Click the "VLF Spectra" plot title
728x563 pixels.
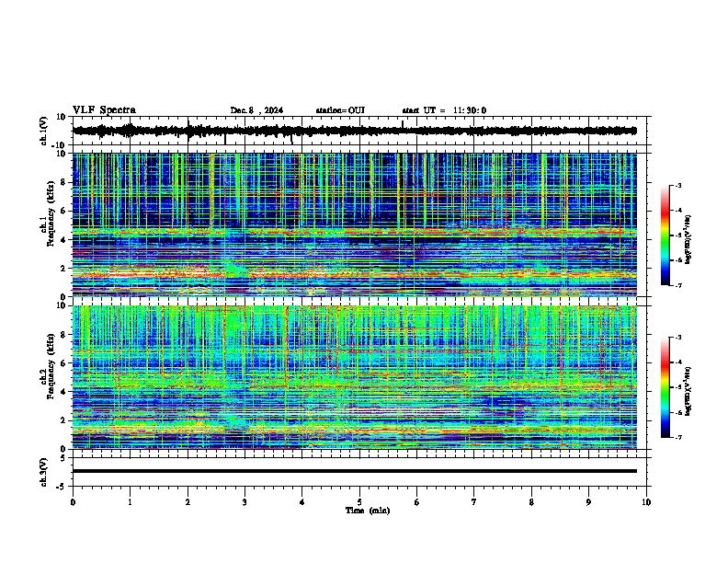104,109
